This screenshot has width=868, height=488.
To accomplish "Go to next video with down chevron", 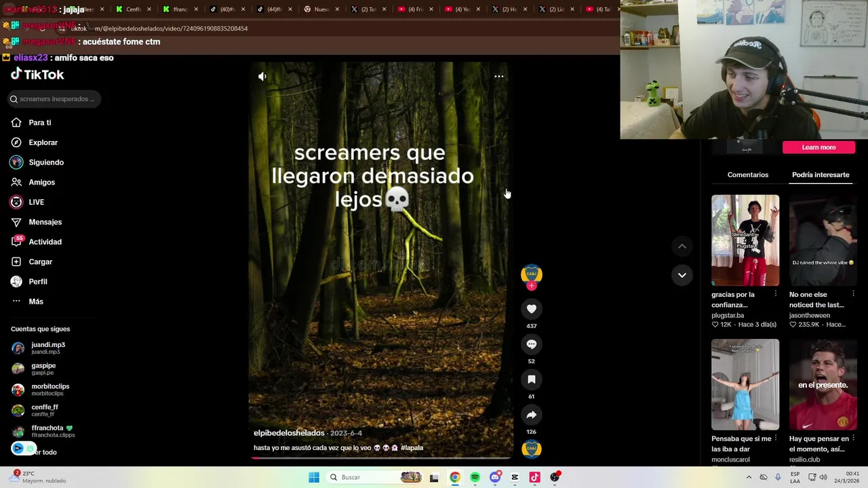I will (x=682, y=275).
